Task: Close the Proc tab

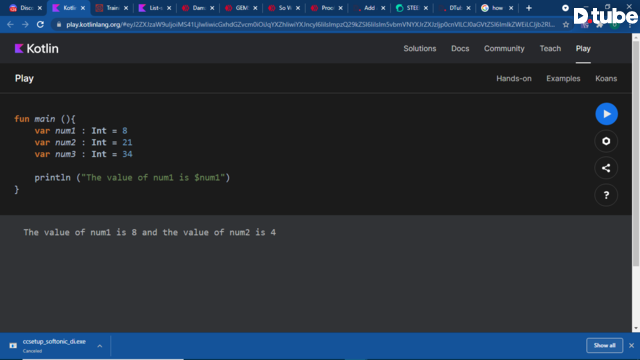Action: pyautogui.click(x=340, y=8)
